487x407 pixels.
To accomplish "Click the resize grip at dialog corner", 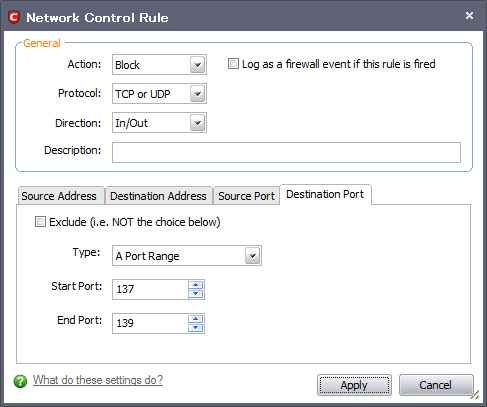I will point(475,394).
